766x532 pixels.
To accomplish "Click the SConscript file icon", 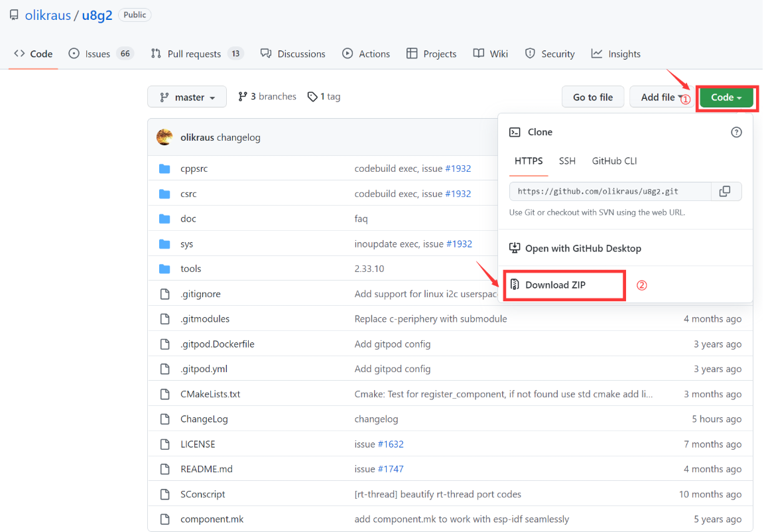I will [164, 494].
